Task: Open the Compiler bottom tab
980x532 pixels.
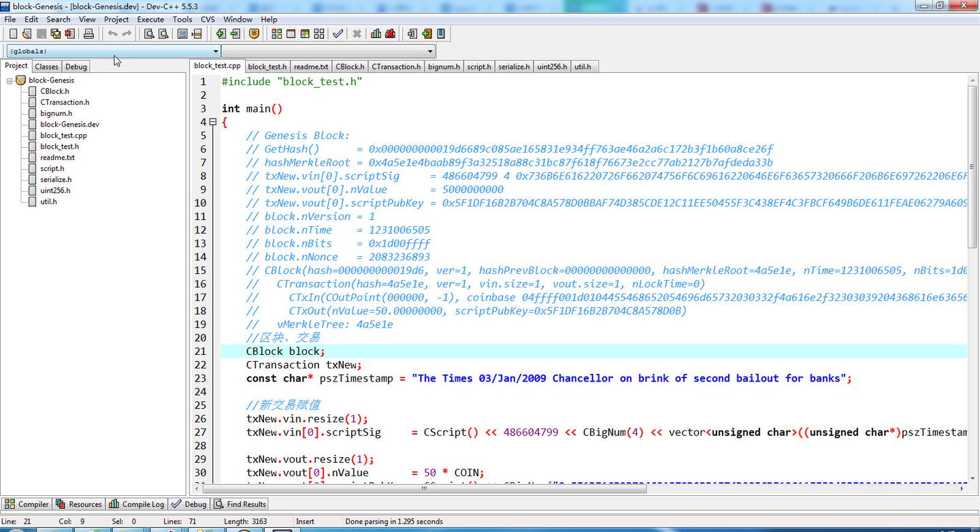Action: (27, 504)
